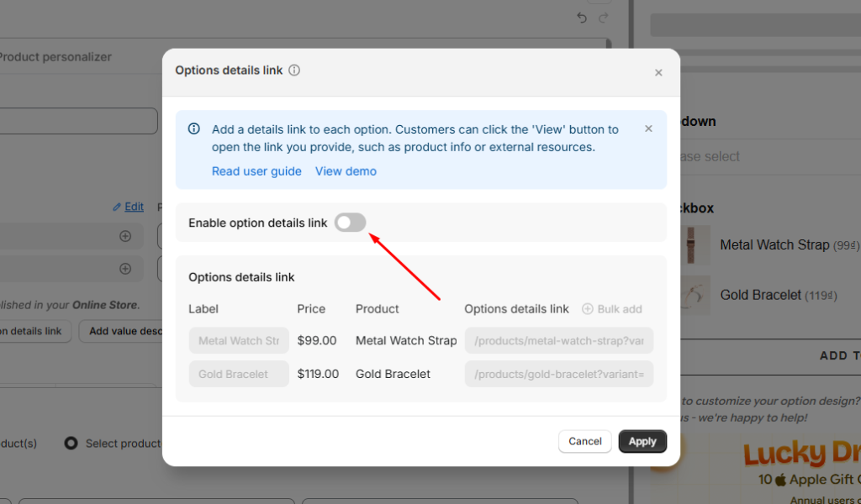Click the Apply button
The height and width of the screenshot is (504, 861).
pos(642,441)
